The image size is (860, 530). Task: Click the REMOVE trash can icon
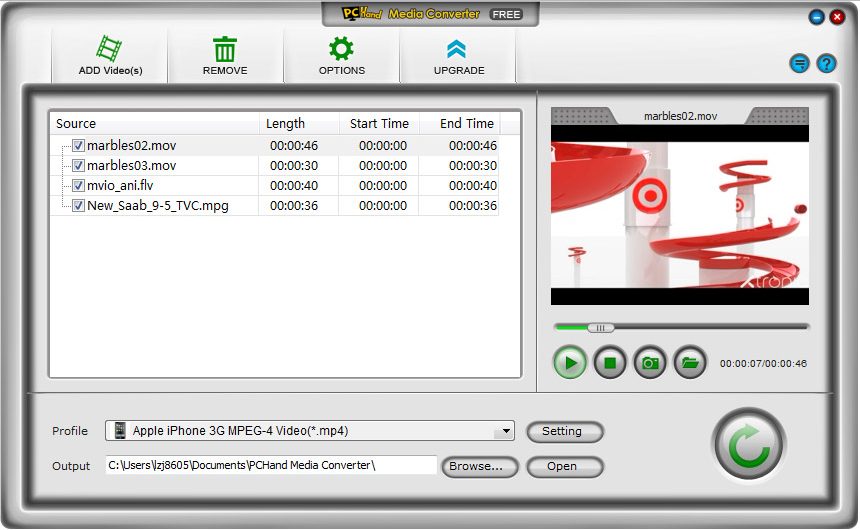click(x=225, y=49)
